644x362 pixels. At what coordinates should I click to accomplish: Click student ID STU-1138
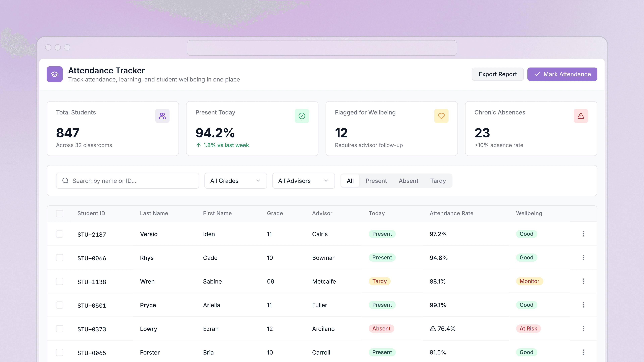coord(92,282)
